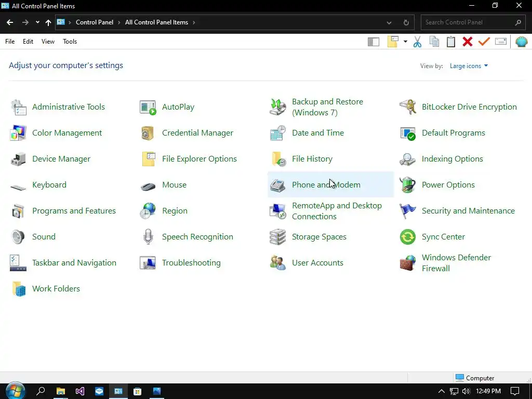Toggle the preview pane toolbar icon
This screenshot has height=399, width=532.
click(374, 42)
